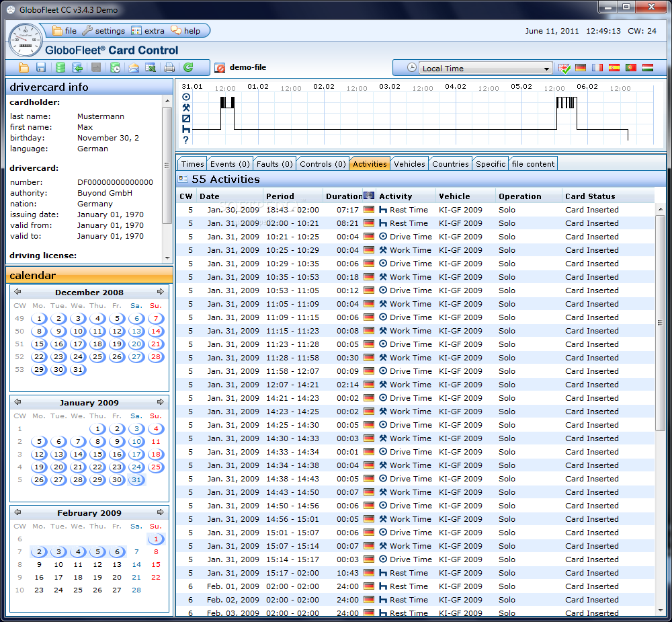Sort by the Date column header

230,196
